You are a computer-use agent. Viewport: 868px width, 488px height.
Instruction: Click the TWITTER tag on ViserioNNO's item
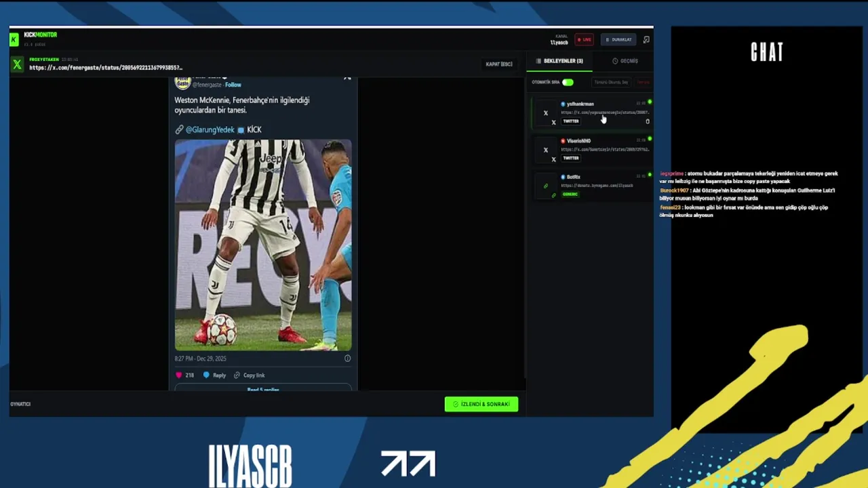(x=571, y=158)
